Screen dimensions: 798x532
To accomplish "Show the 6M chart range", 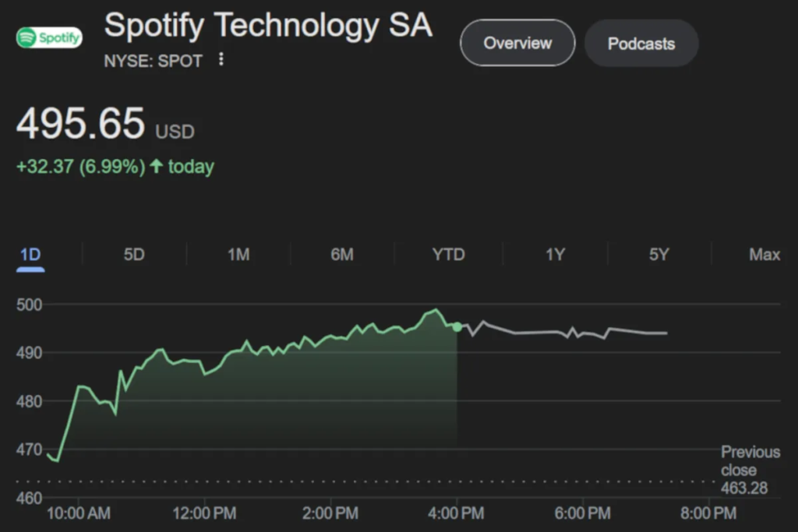I will coord(342,255).
